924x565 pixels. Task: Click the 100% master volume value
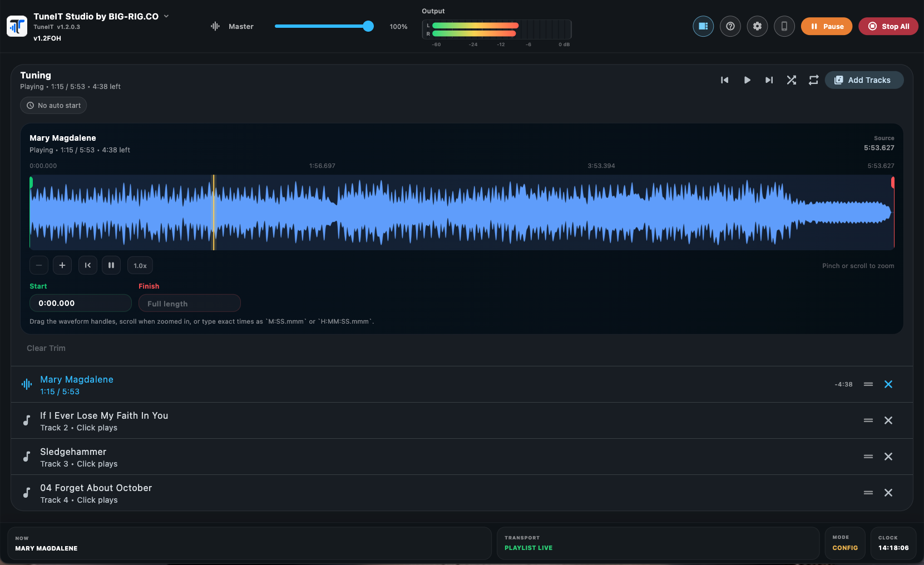[x=398, y=27]
